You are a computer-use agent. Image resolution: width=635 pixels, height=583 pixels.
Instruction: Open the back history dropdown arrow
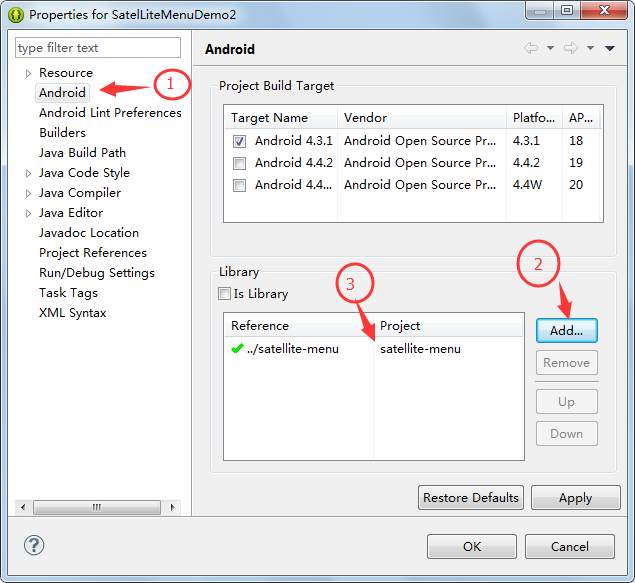tap(550, 48)
